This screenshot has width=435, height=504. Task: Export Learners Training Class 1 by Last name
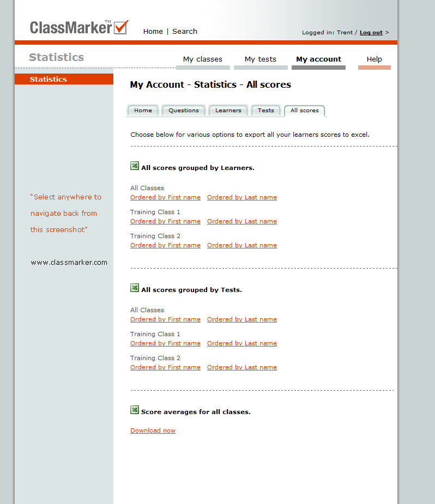(x=242, y=221)
